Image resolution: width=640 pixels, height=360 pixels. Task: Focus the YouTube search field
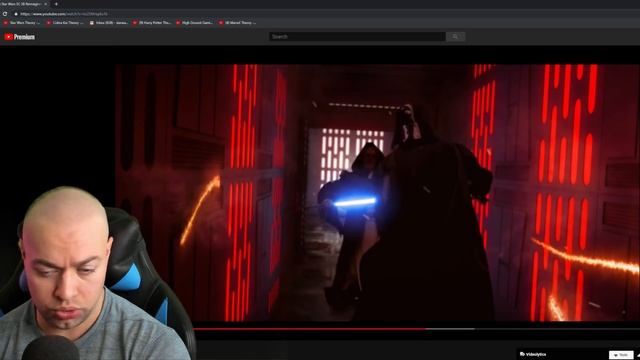point(357,37)
